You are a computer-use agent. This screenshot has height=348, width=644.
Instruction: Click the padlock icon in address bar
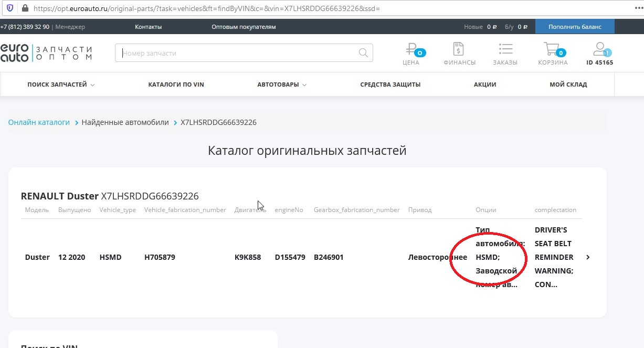pyautogui.click(x=24, y=8)
